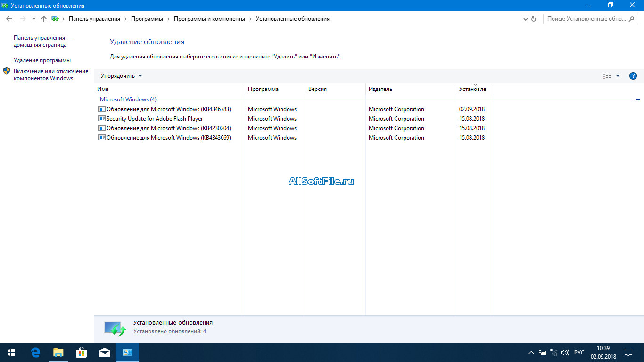Select update KB4346783 in the list

pyautogui.click(x=168, y=109)
